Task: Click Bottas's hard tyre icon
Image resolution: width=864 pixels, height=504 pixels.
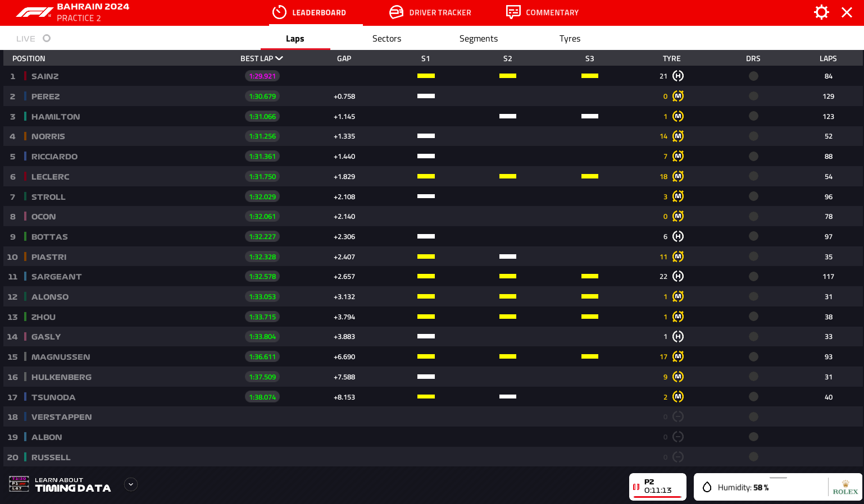Action: [678, 236]
